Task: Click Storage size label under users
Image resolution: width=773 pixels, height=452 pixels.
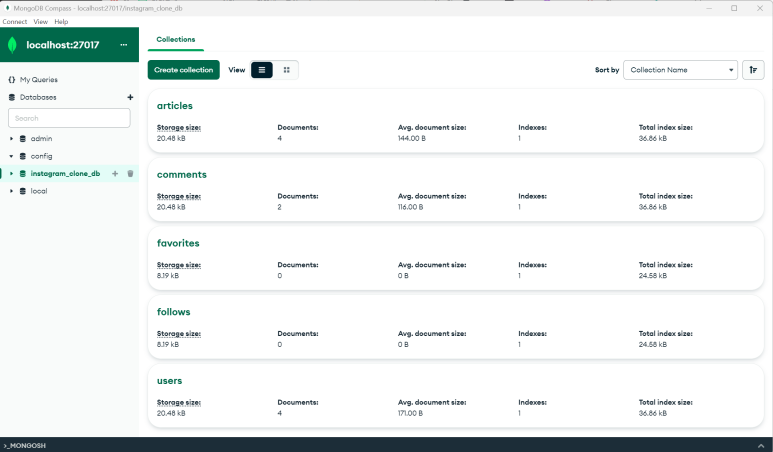Action: 178,402
